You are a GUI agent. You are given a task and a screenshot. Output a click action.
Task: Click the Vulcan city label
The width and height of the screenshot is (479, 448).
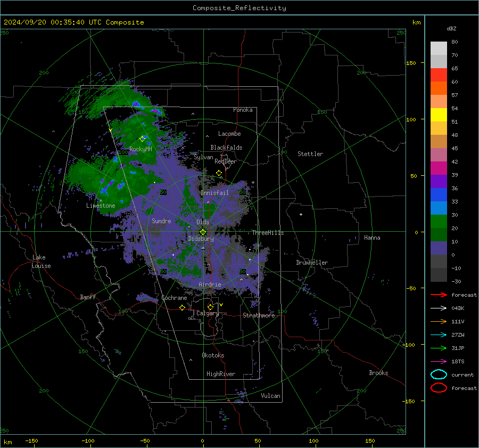coord(271,396)
